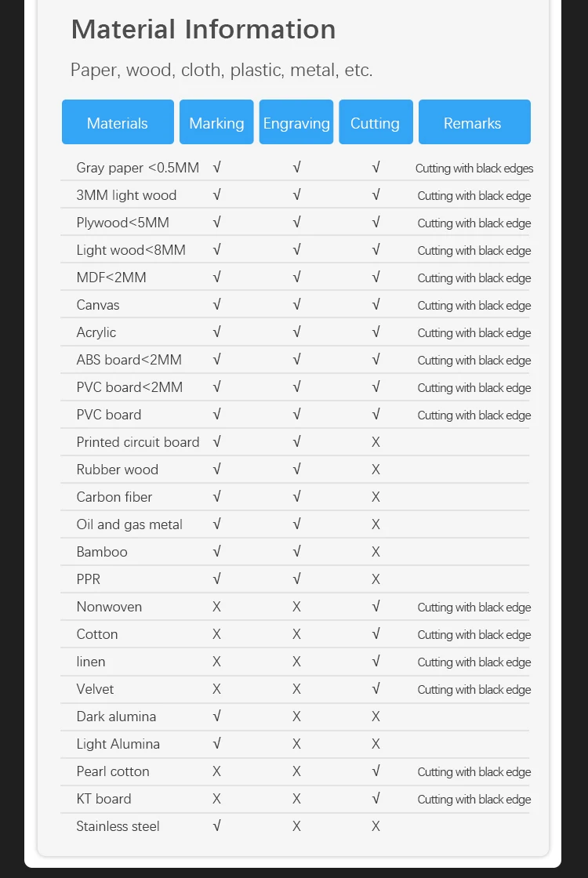588x878 pixels.
Task: Click the Gray paper <0.5MM row label
Action: pyautogui.click(x=138, y=168)
